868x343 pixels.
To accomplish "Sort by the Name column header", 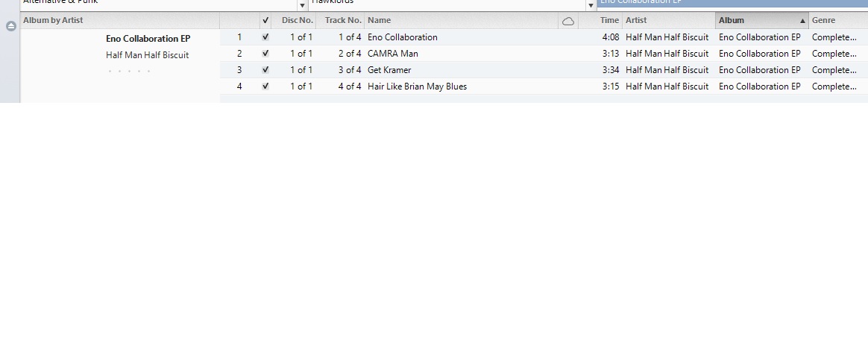I will [x=461, y=20].
